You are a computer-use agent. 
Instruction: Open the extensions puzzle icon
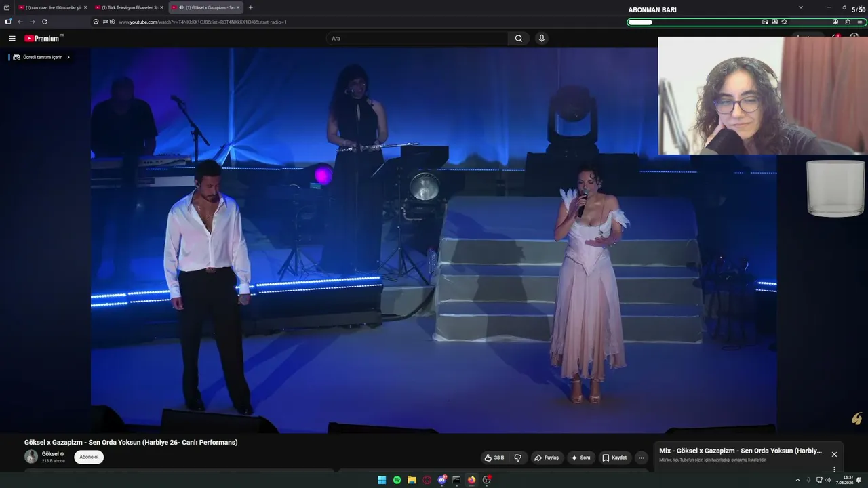pos(848,22)
